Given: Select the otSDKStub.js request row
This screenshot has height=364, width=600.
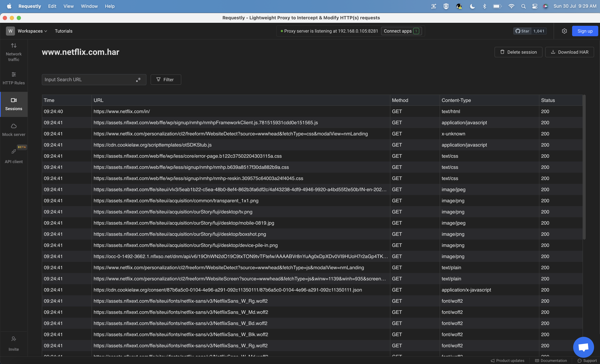Looking at the screenshot, I should pyautogui.click(x=312, y=145).
